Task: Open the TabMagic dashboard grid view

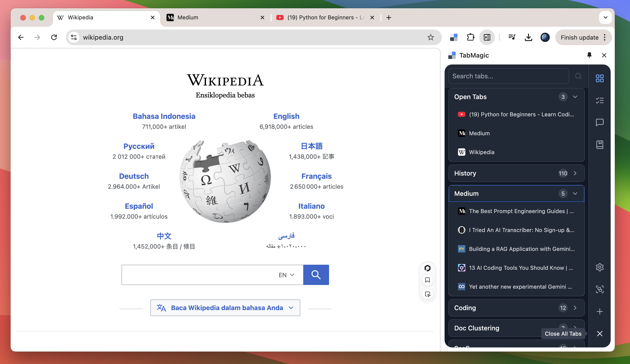Action: 600,78
